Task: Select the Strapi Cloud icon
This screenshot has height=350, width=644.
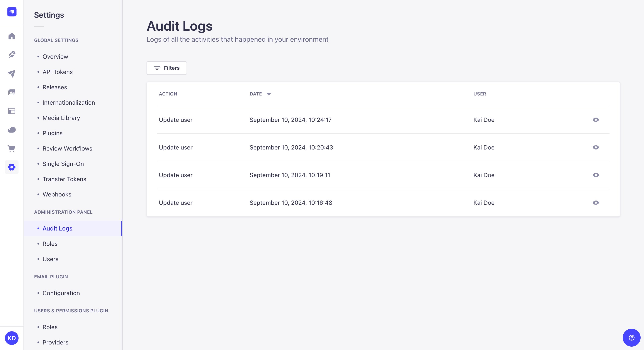Action: tap(11, 130)
